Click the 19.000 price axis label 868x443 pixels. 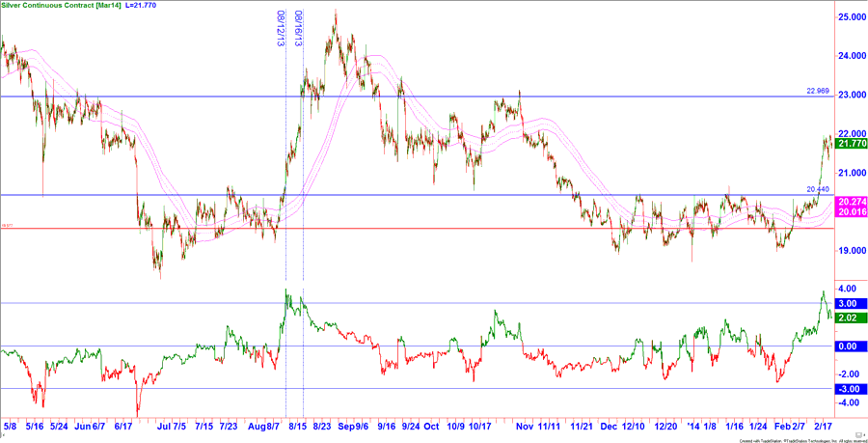(x=850, y=251)
